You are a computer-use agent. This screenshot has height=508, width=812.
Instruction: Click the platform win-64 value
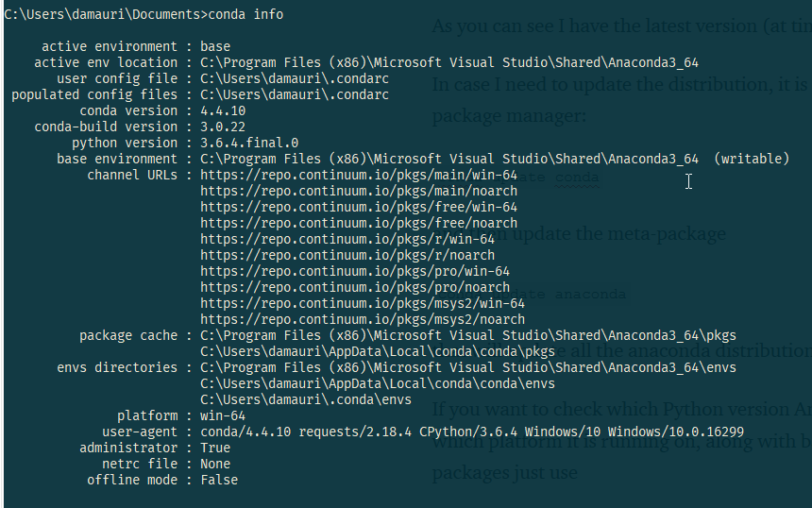click(x=223, y=415)
